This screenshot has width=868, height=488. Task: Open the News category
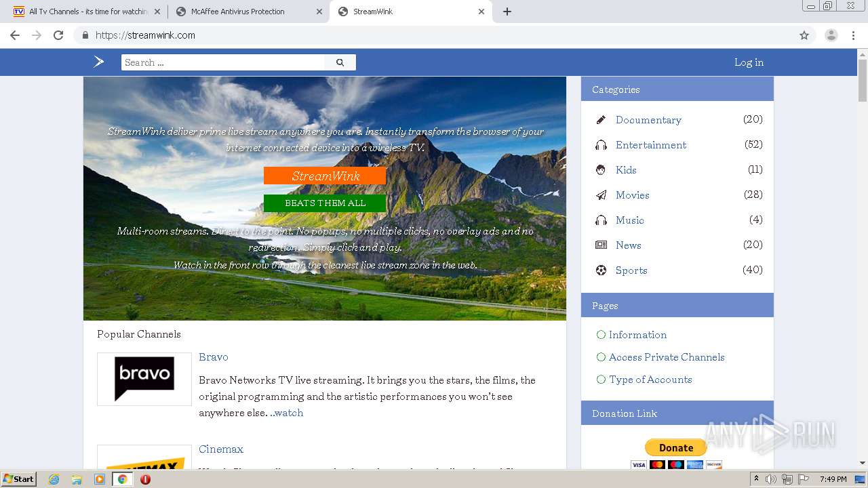(629, 245)
